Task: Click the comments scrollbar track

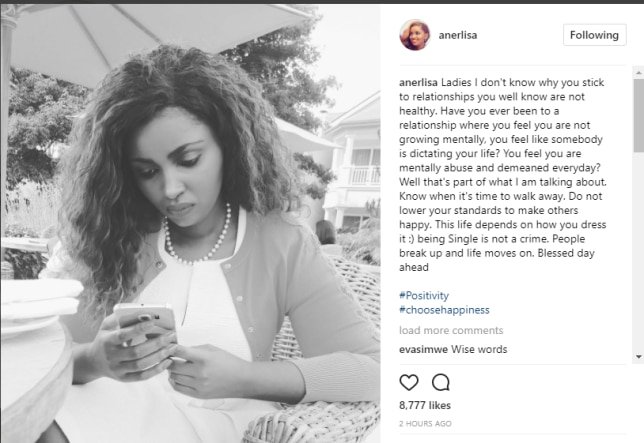Action: (639, 215)
